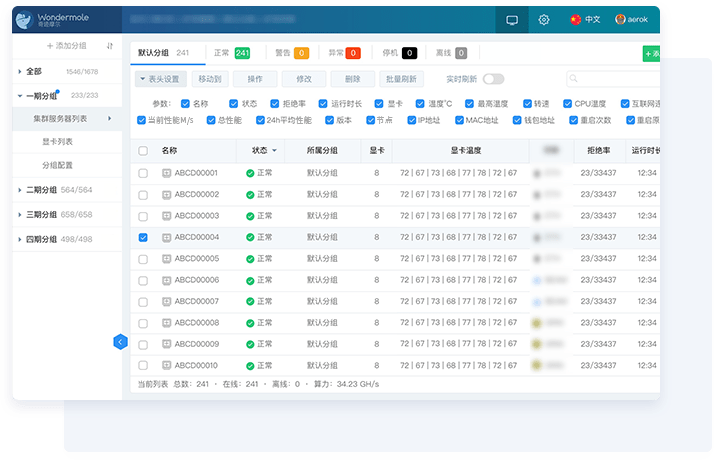Click the China flag language icon
Screen dimensions: 714x460
coord(575,19)
